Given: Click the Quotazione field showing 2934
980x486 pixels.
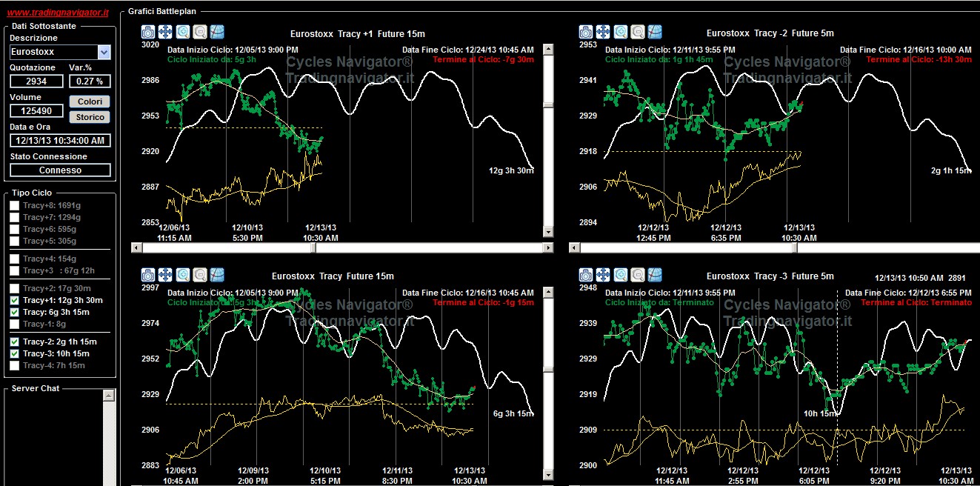Looking at the screenshot, I should pyautogui.click(x=36, y=81).
